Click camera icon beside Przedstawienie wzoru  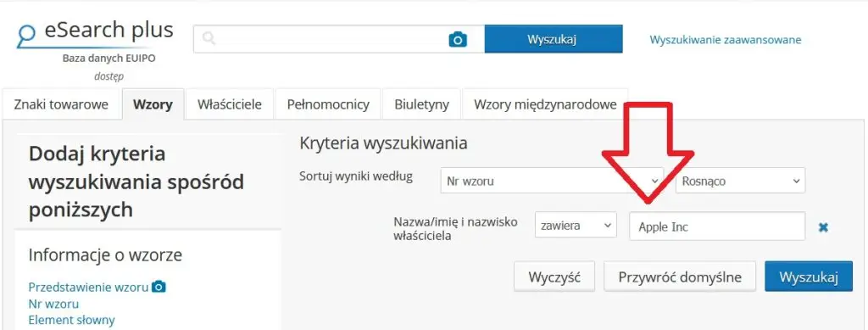coord(159,287)
